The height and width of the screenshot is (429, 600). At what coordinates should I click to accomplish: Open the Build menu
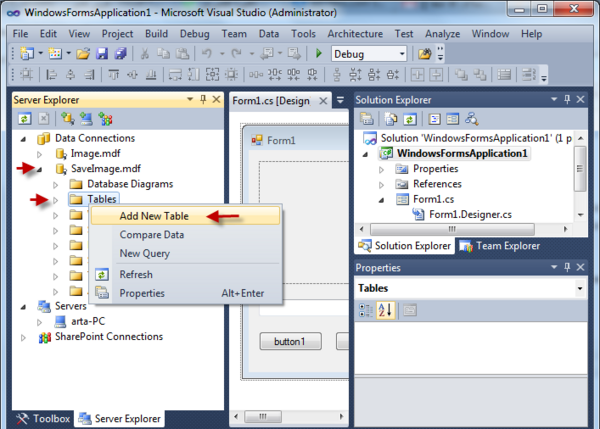pos(156,34)
